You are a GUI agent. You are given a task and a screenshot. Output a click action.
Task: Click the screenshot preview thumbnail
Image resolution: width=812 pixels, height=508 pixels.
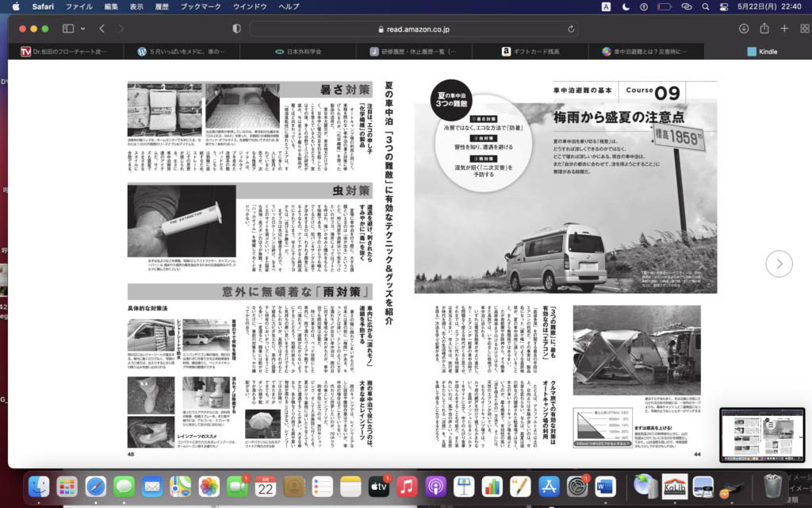pos(761,435)
